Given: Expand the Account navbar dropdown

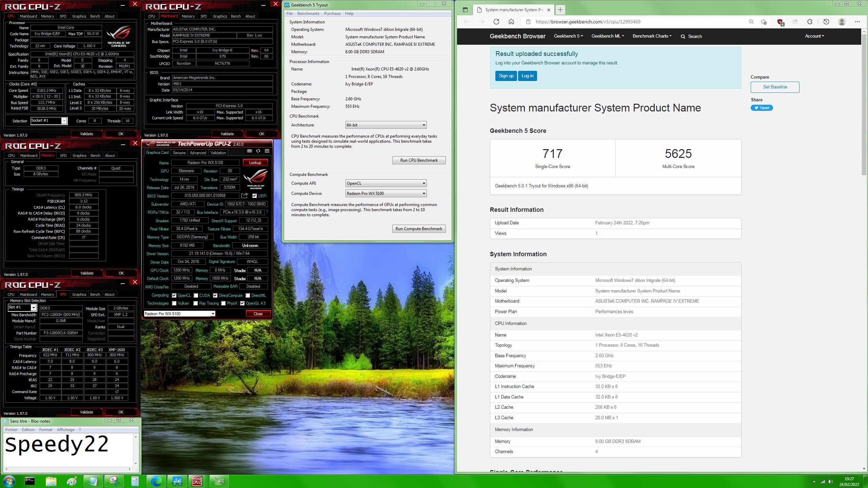Looking at the screenshot, I should [x=814, y=36].
